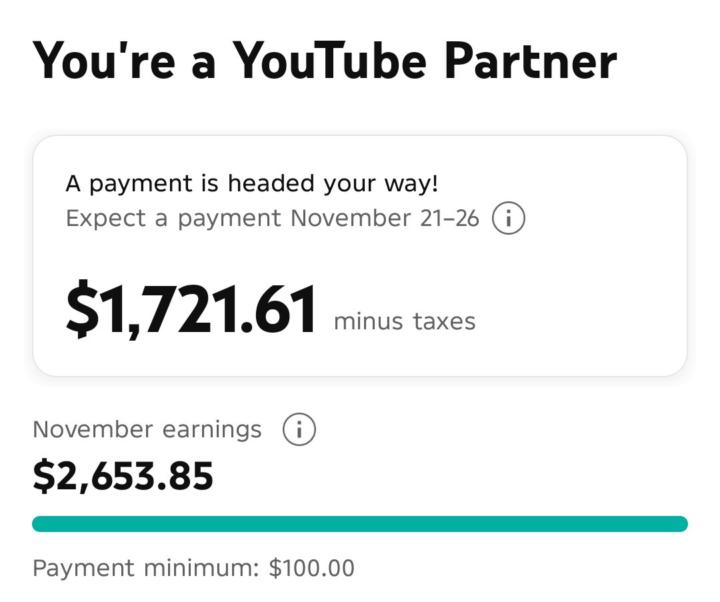Viewport: 720px width, 602px height.
Task: Click the "You're a YouTube Partner" heading
Action: pos(325,61)
